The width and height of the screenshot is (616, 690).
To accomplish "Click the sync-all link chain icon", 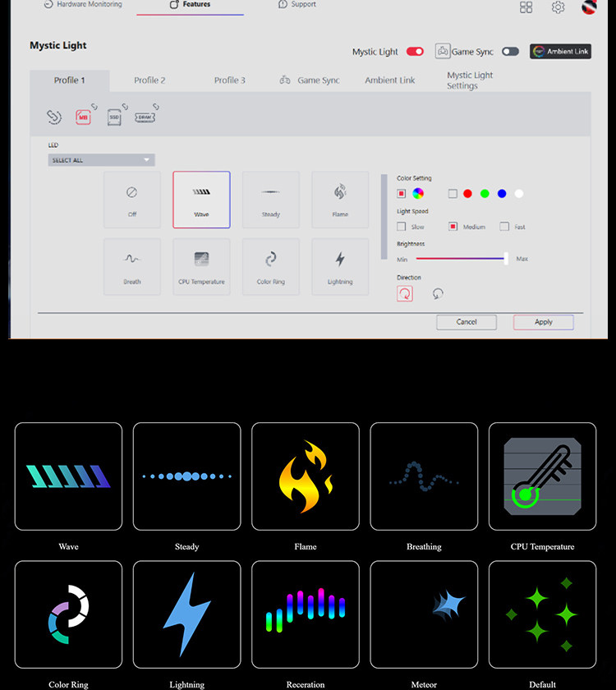I will pyautogui.click(x=54, y=117).
